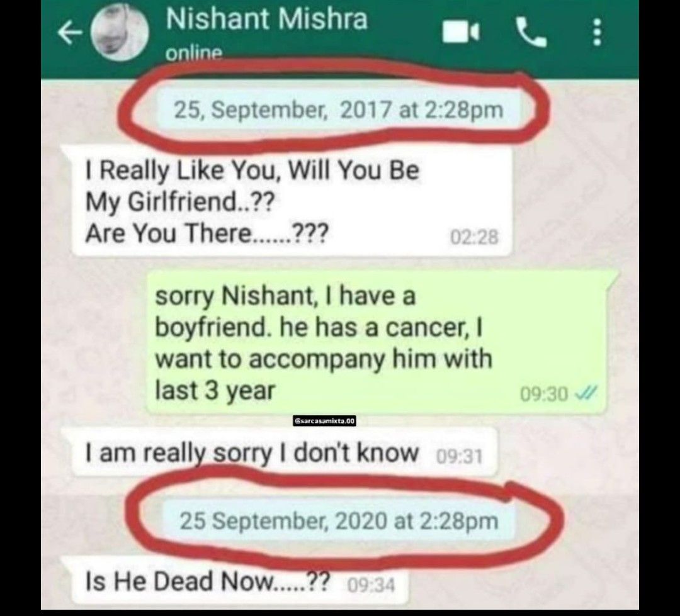Image resolution: width=680 pixels, height=616 pixels.
Task: Click the 02:28 message timestamp
Action: click(475, 237)
